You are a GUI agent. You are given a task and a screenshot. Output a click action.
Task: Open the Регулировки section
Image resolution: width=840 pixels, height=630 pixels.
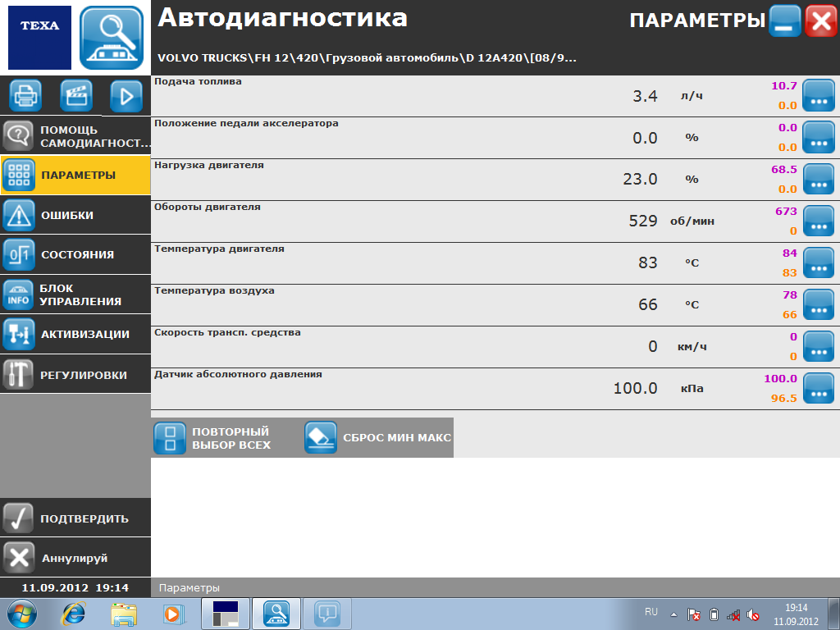point(75,375)
